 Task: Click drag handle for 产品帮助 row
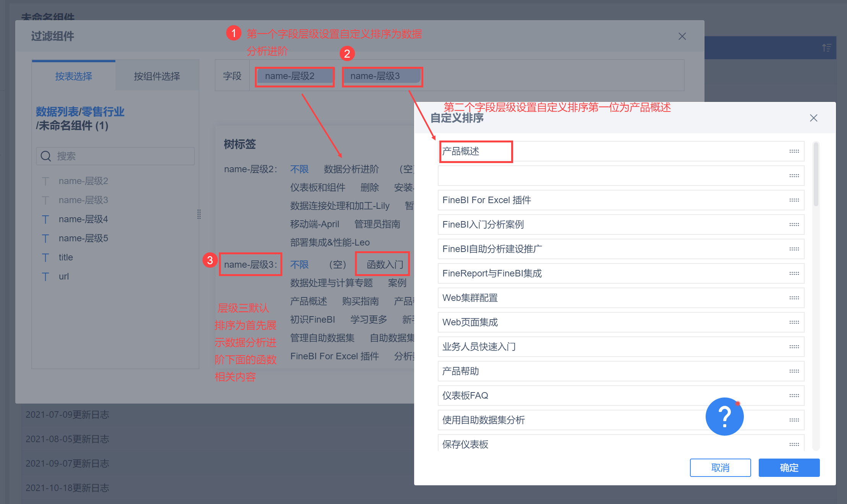pos(794,371)
